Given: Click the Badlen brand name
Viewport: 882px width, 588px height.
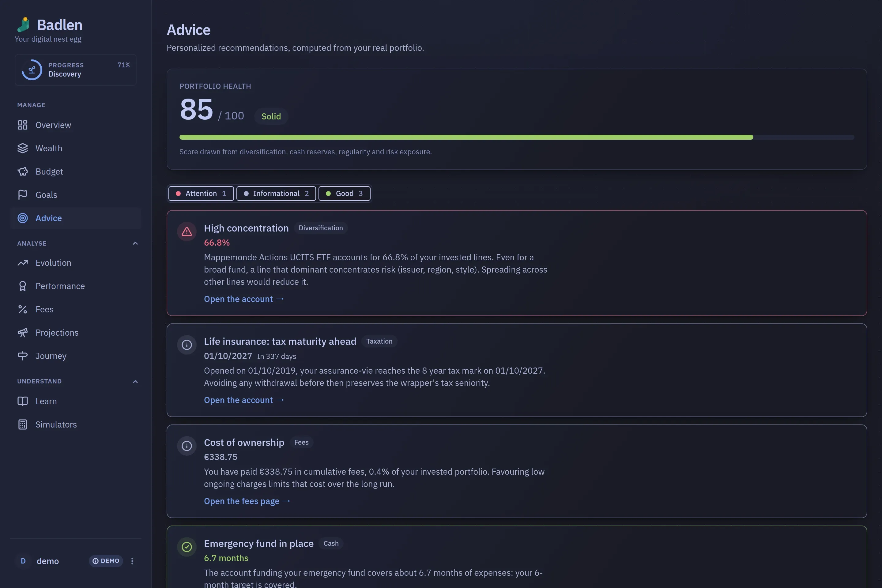Looking at the screenshot, I should (x=60, y=25).
